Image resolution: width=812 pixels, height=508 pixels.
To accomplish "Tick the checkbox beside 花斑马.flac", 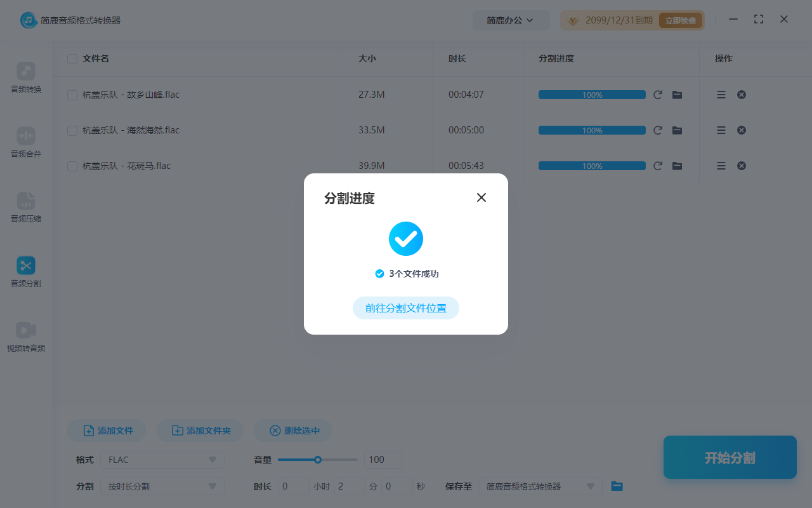I will (72, 165).
